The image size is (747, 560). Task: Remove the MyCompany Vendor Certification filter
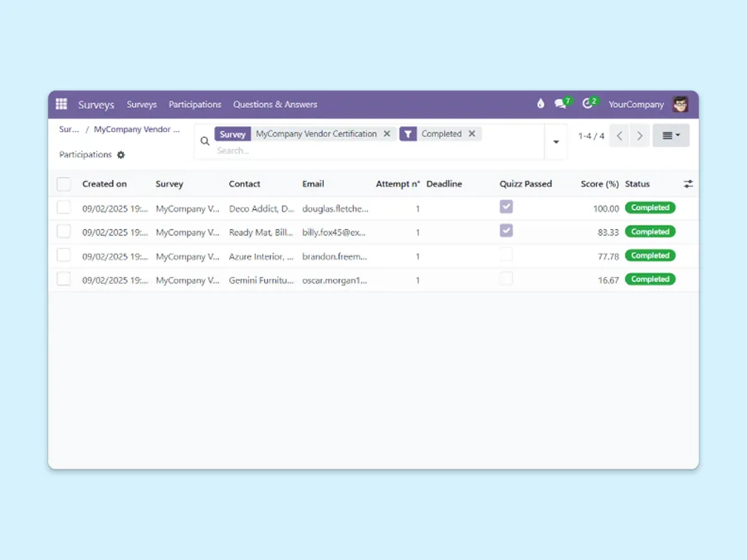tap(387, 134)
